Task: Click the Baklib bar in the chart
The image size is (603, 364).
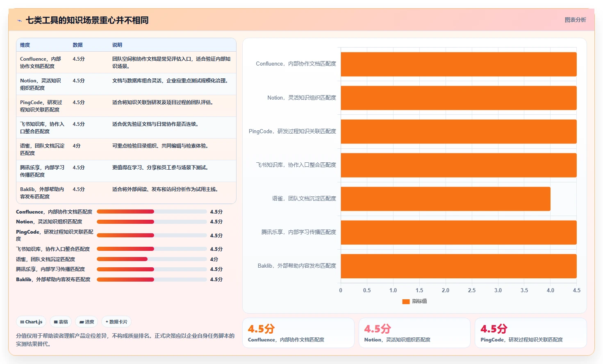Action: coord(459,266)
